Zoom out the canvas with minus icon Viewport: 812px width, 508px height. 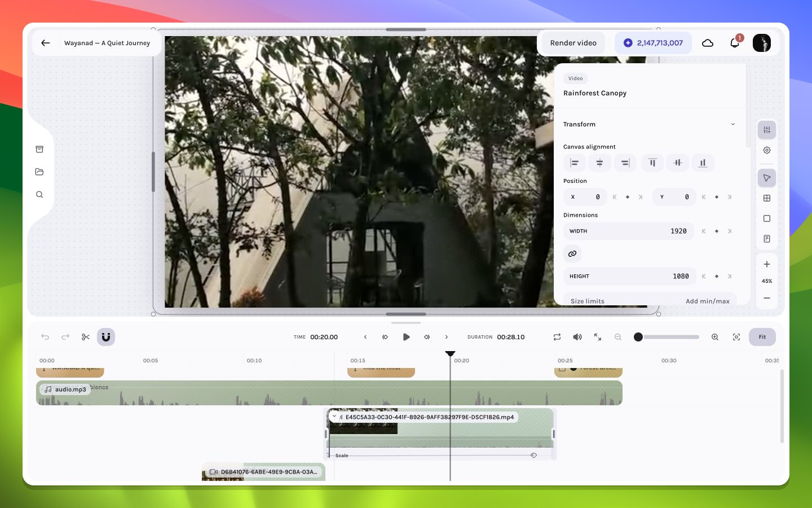click(x=767, y=298)
